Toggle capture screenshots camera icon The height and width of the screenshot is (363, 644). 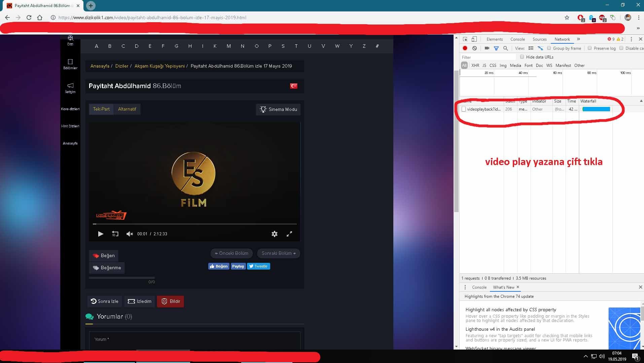pos(487,48)
